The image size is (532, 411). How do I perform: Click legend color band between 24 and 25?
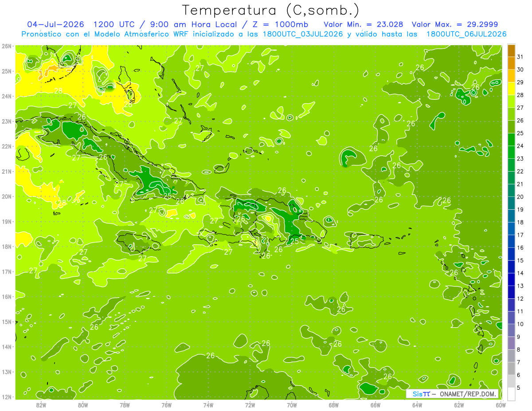tap(511, 139)
